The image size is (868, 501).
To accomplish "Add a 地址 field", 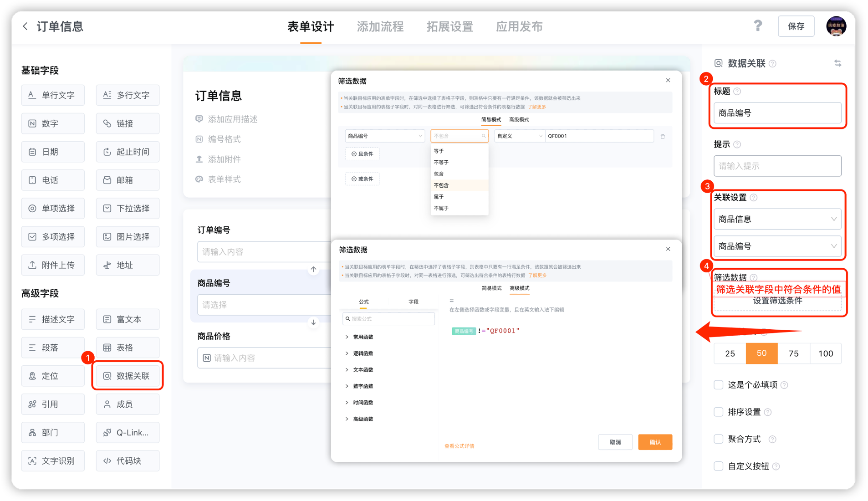I will pos(128,265).
